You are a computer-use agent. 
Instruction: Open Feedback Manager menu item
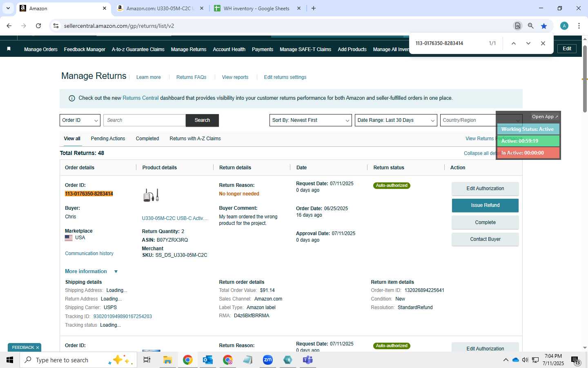pyautogui.click(x=85, y=49)
